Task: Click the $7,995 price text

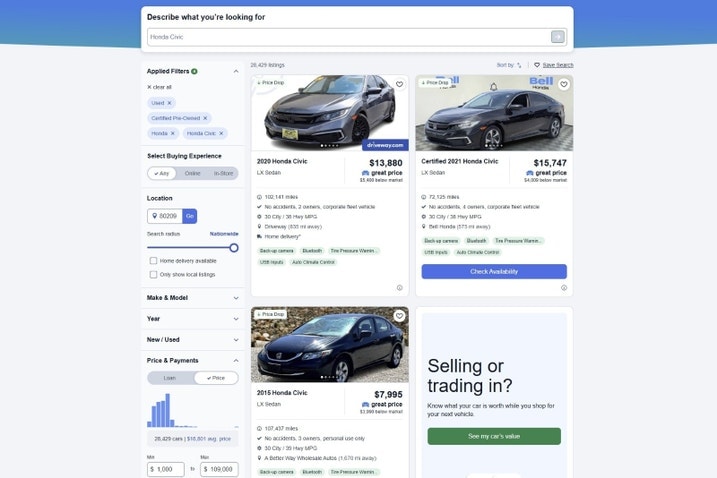Action: click(x=388, y=394)
